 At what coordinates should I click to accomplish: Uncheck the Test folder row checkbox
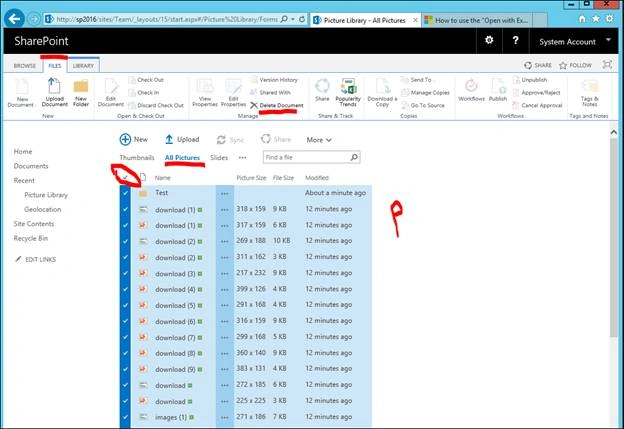[x=125, y=193]
